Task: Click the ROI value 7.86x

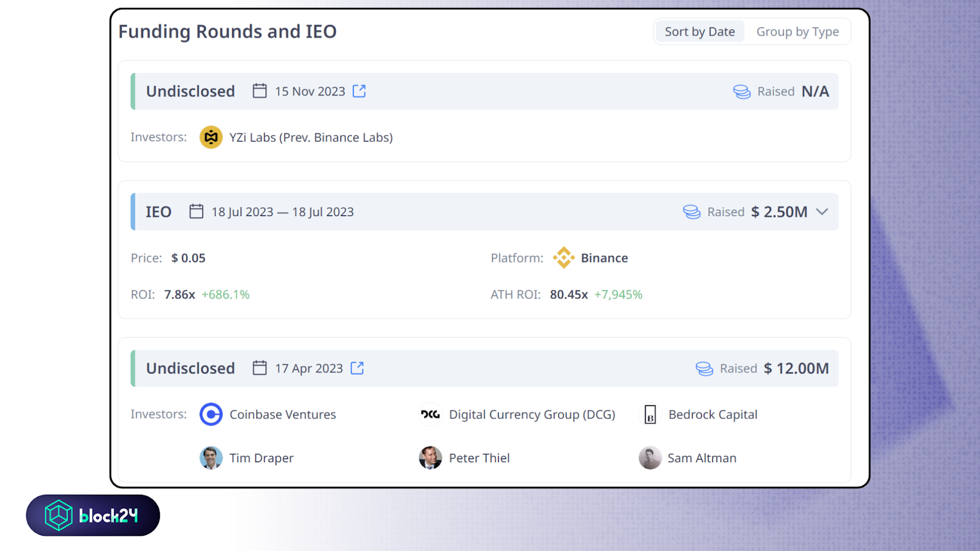Action: (x=179, y=294)
